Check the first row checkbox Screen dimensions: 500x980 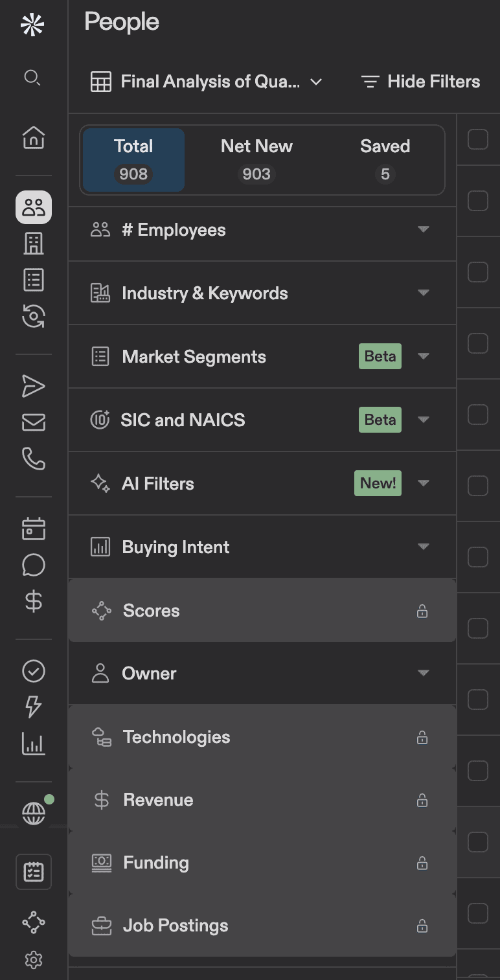478,139
